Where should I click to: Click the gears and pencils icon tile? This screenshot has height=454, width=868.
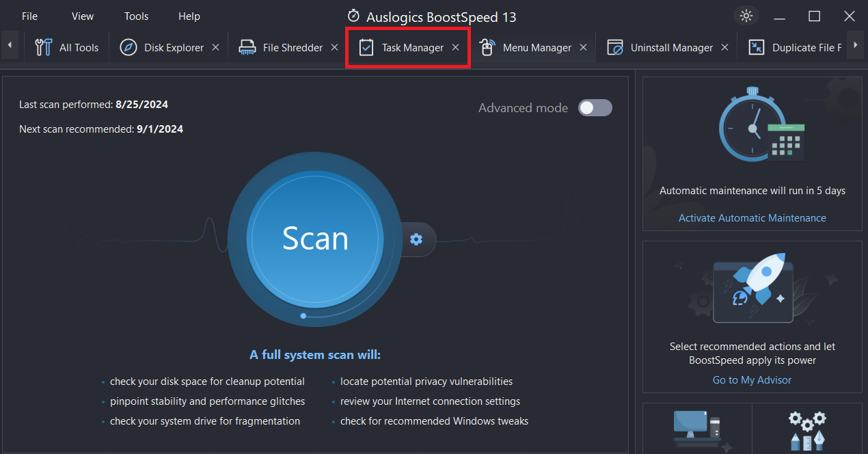click(x=808, y=429)
